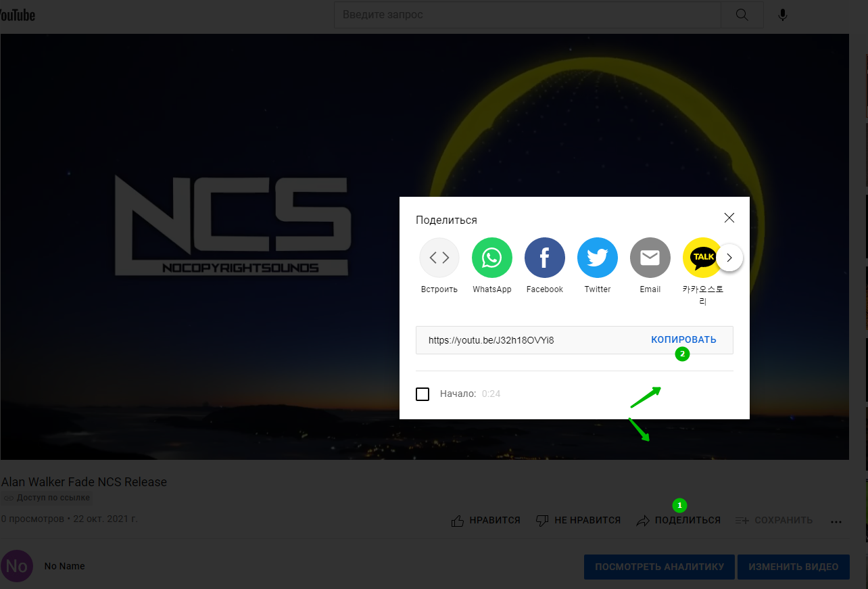Share the video via Facebook icon
The width and height of the screenshot is (868, 589).
tap(545, 258)
